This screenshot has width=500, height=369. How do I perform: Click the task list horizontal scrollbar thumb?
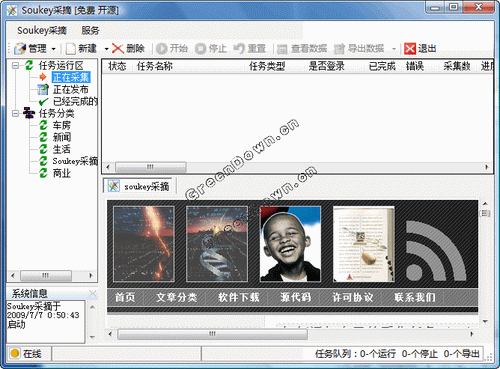[151, 167]
